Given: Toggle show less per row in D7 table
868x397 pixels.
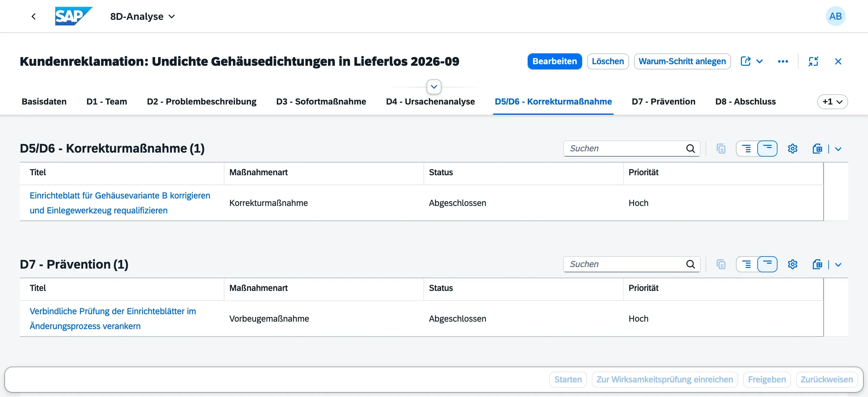Looking at the screenshot, I should pyautogui.click(x=767, y=264).
